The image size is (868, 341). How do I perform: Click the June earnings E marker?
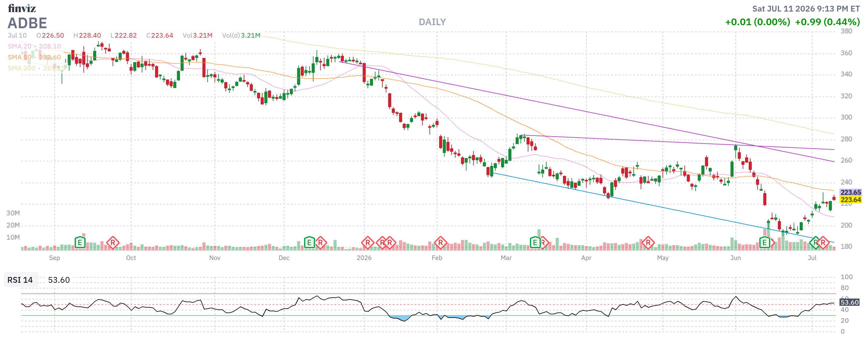pos(764,242)
